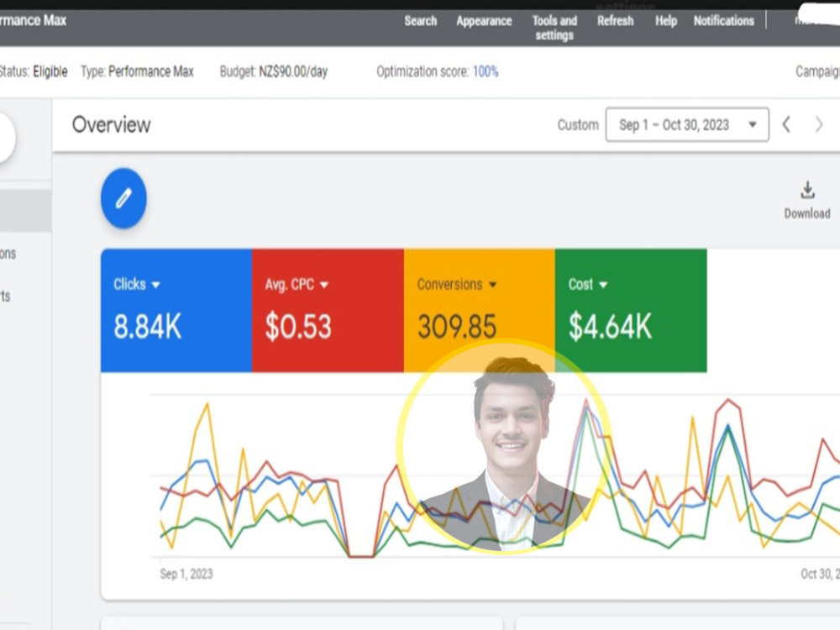Viewport: 840px width, 630px height.
Task: Click the blue pencil edit button
Action: 123,198
